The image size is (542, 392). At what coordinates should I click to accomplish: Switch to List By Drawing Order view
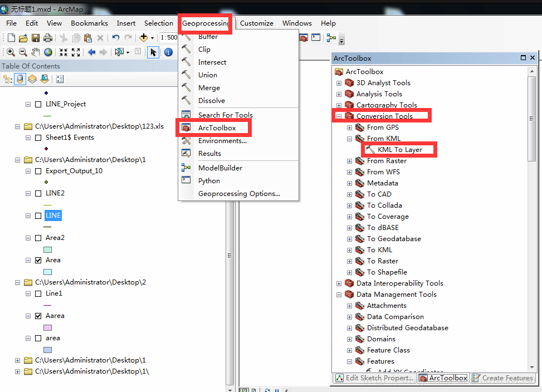click(7, 80)
